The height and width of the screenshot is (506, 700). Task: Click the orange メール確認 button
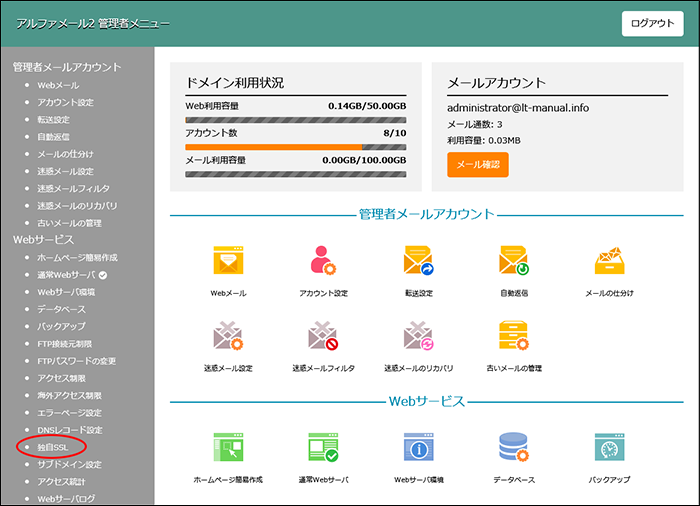(x=478, y=165)
